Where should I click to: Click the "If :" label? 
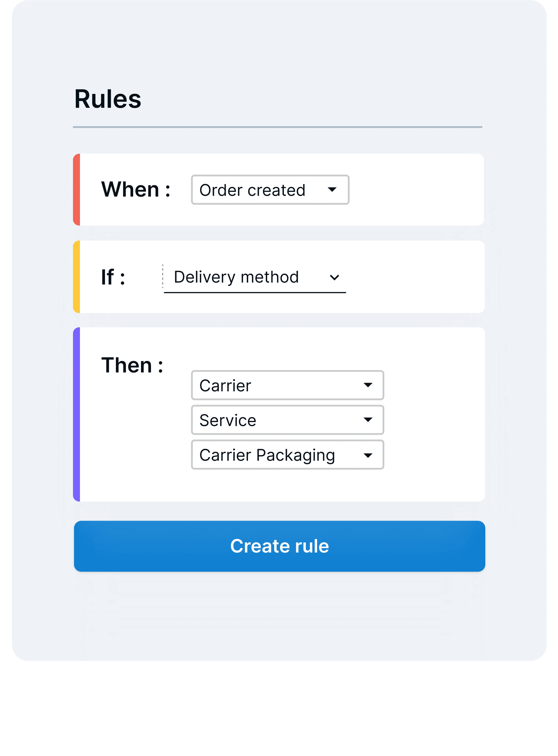113,277
